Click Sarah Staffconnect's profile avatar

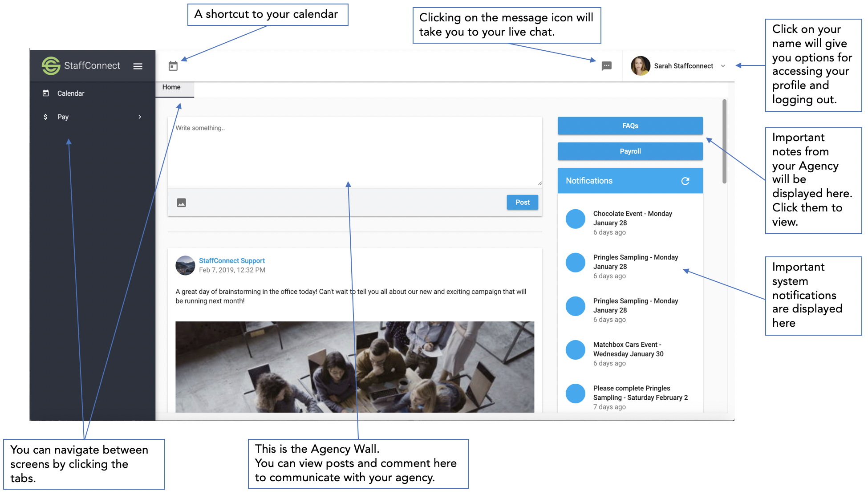[x=640, y=66]
